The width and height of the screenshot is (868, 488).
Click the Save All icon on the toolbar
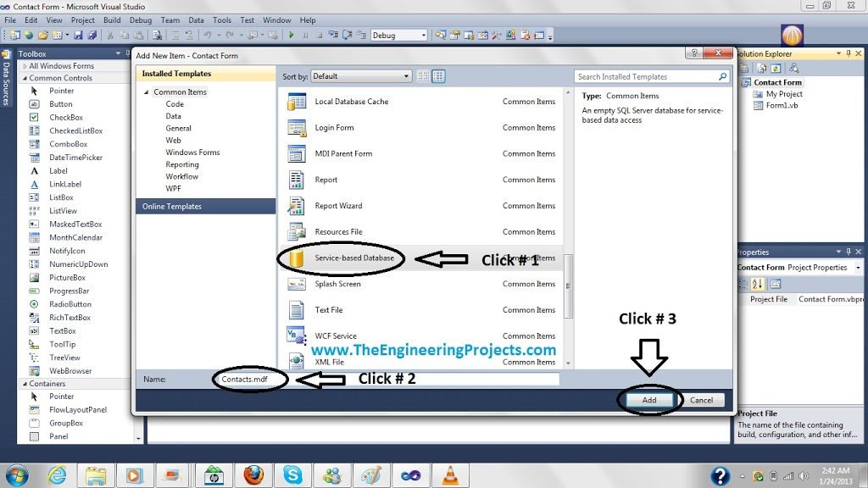(92, 35)
